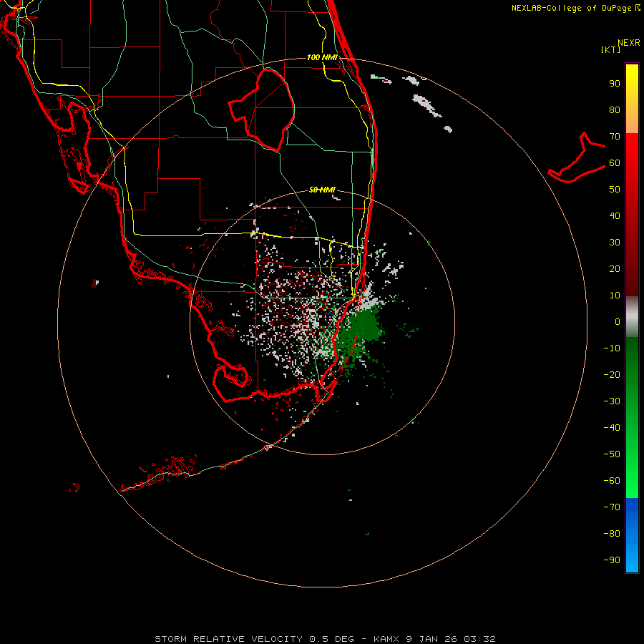Click the 80 value on the velocity scale
This screenshot has width=644, height=644.
coord(615,109)
